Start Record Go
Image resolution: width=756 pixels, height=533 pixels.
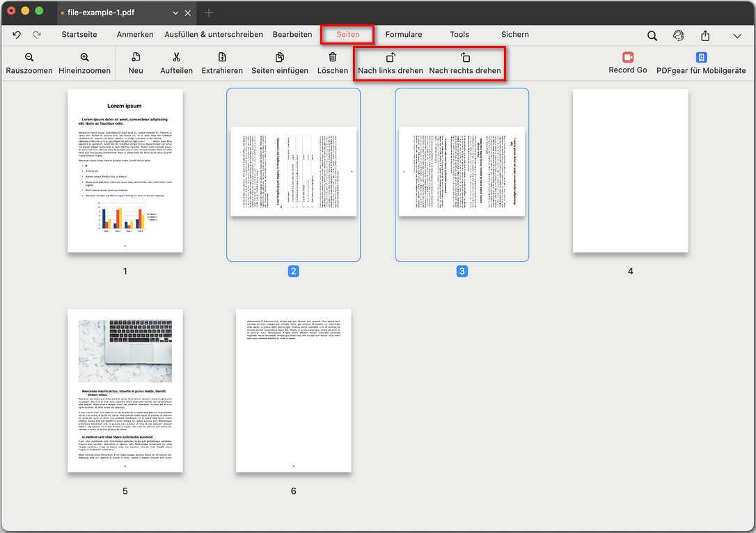[x=627, y=63]
